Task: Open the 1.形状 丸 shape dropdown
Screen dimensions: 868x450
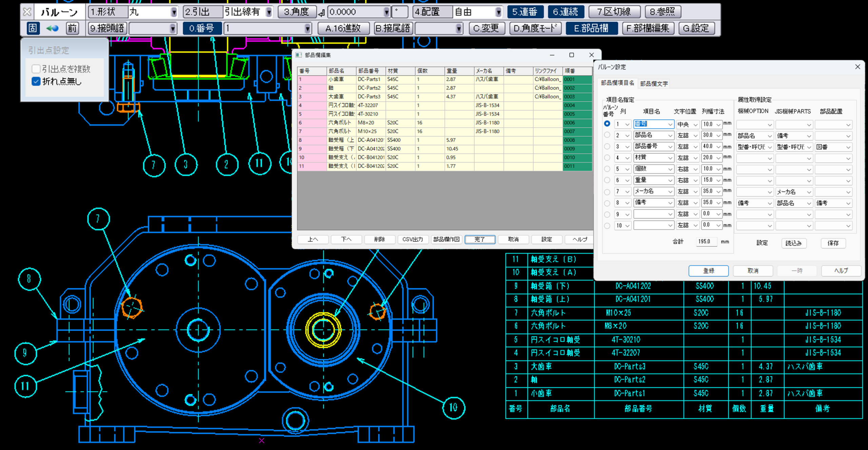Action: 174,12
